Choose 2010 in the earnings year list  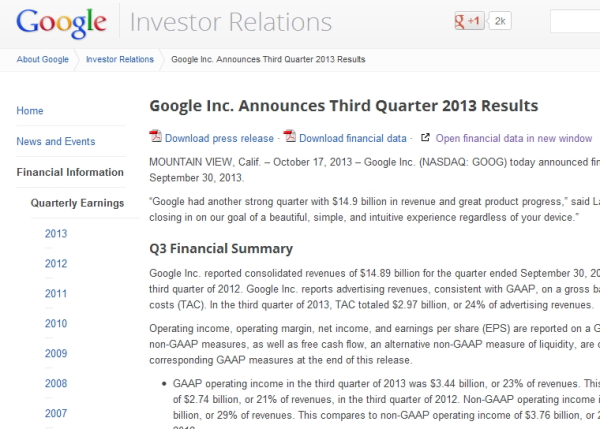click(x=56, y=324)
